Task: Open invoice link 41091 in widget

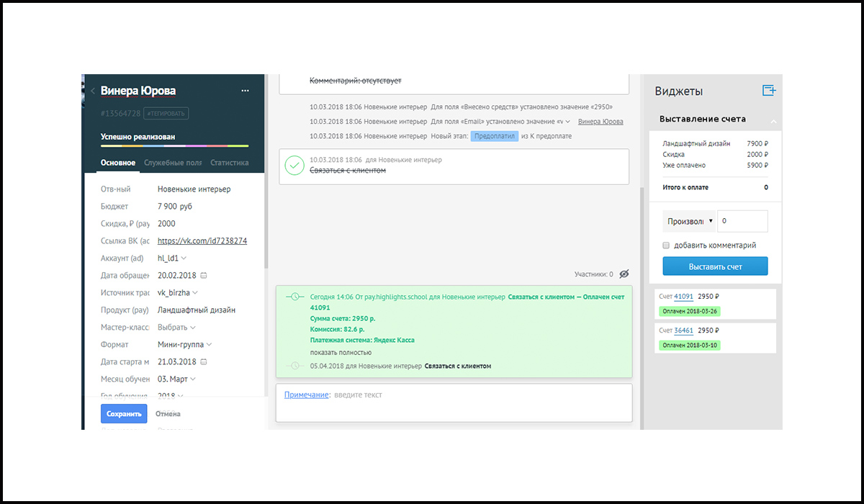Action: tap(683, 297)
